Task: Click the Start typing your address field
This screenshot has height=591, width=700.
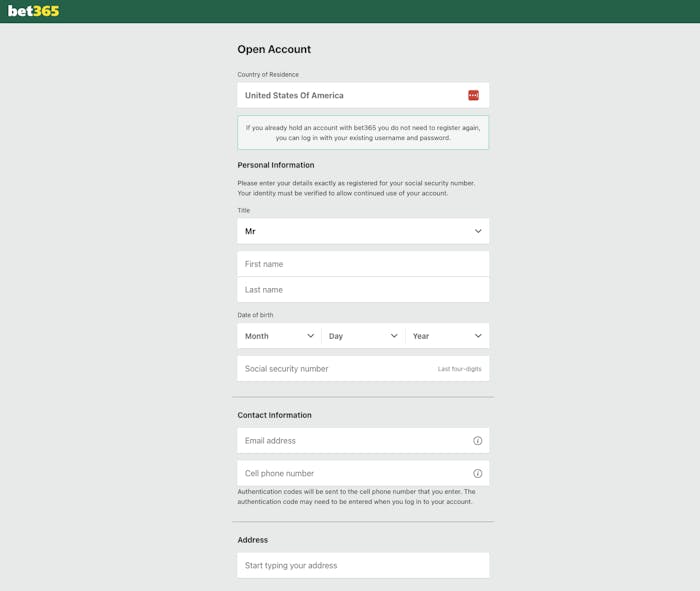Action: click(363, 565)
